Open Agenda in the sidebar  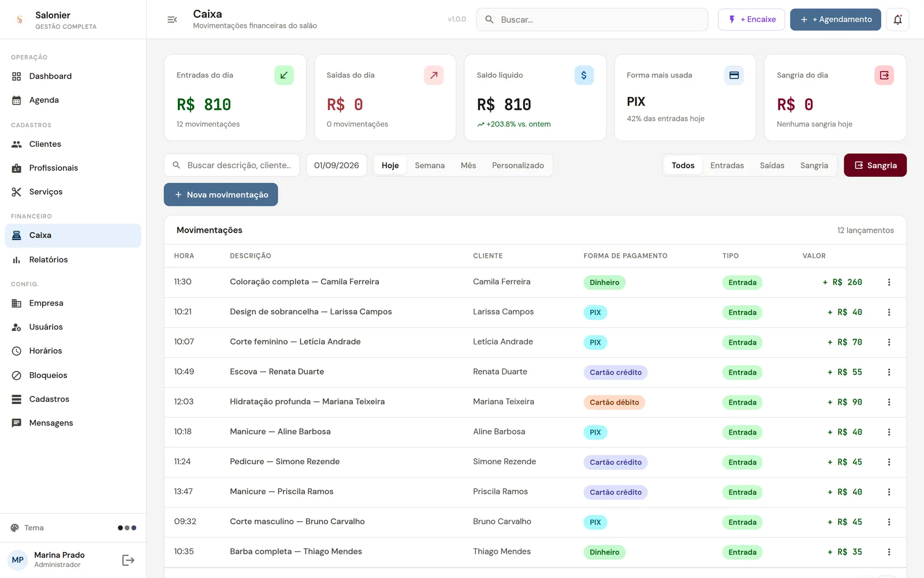coord(73,100)
